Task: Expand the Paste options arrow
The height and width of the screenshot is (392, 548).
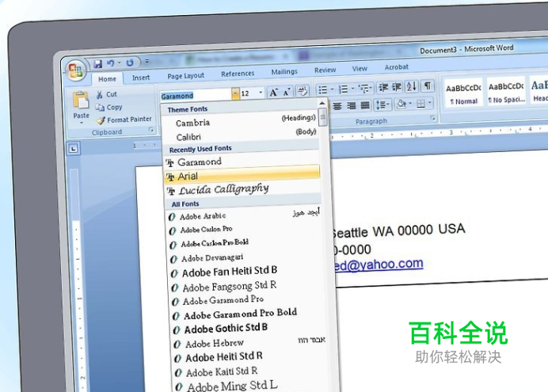Action: [x=82, y=123]
